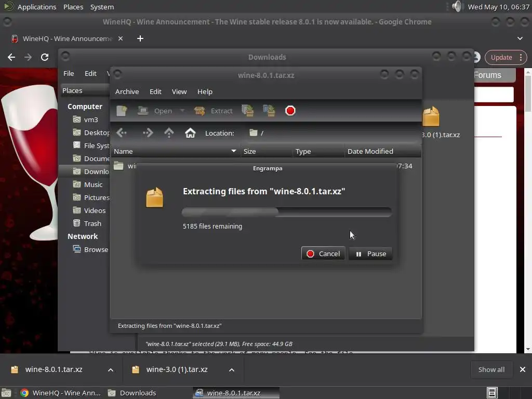Click the extraction progress bar

click(x=287, y=212)
